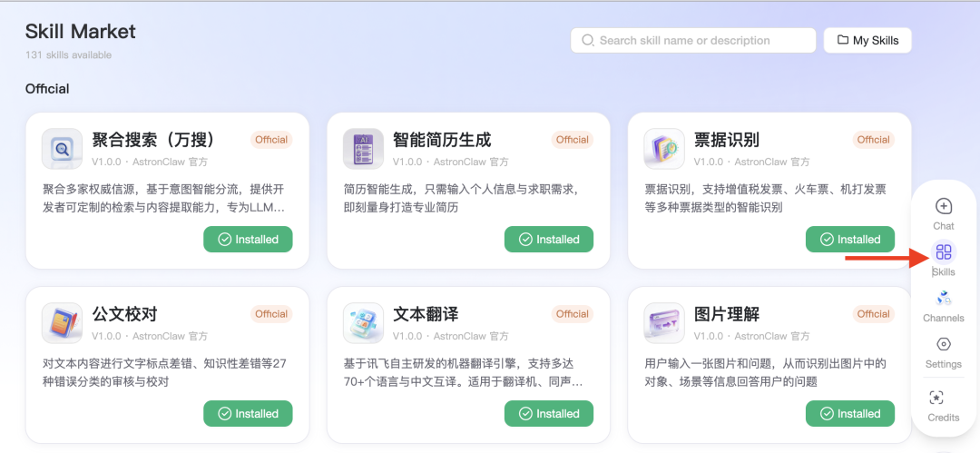Click the Chat label in sidebar
The image size is (980, 453).
coord(944,226)
